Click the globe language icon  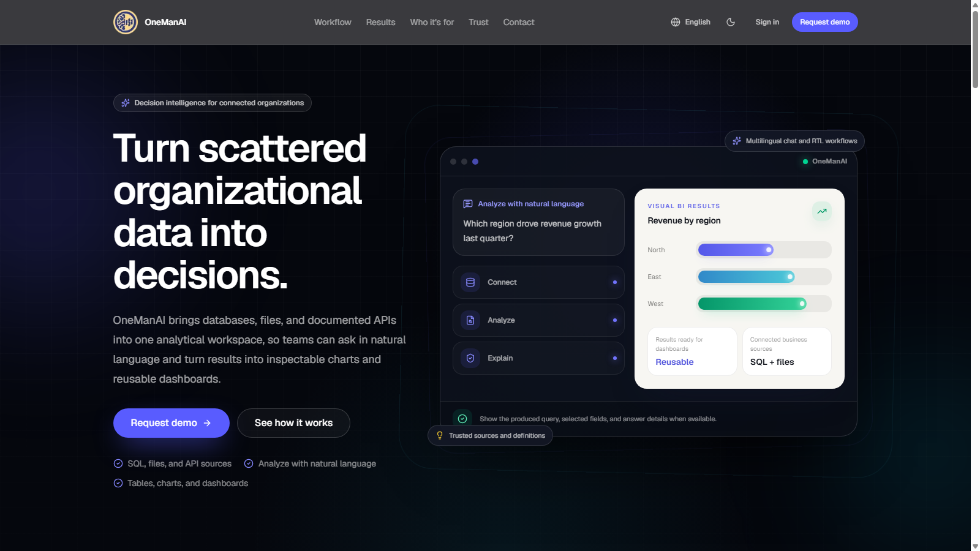[676, 22]
